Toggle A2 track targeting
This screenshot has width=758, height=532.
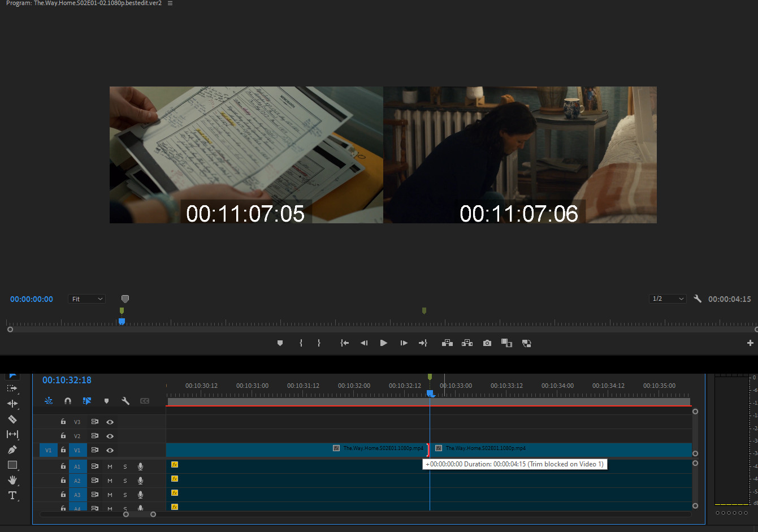[x=77, y=481]
